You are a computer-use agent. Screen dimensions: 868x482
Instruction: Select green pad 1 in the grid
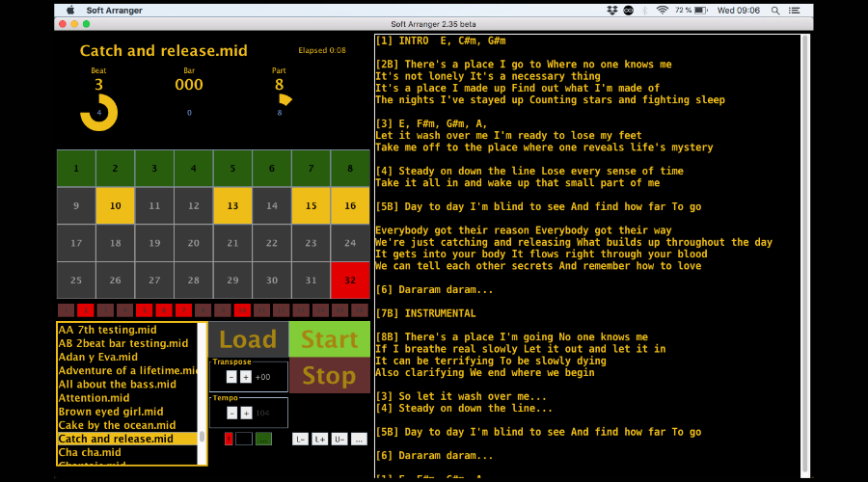click(76, 169)
